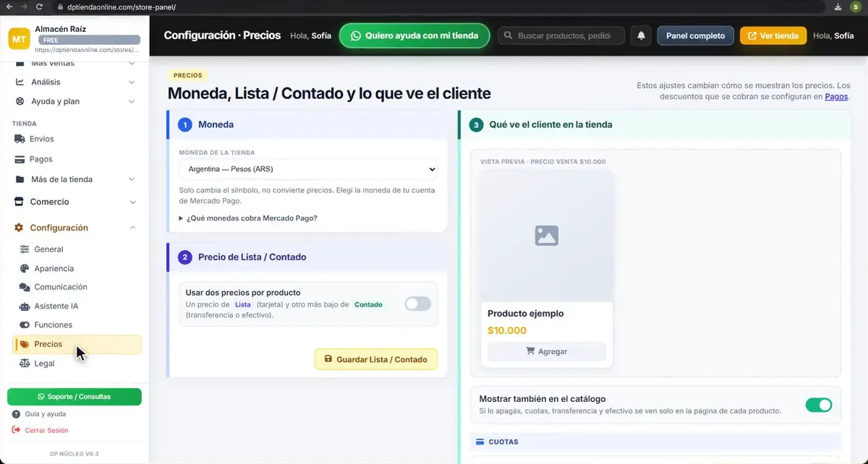The width and height of the screenshot is (868, 464).
Task: Click the Ayuda y plan icon
Action: (x=20, y=101)
